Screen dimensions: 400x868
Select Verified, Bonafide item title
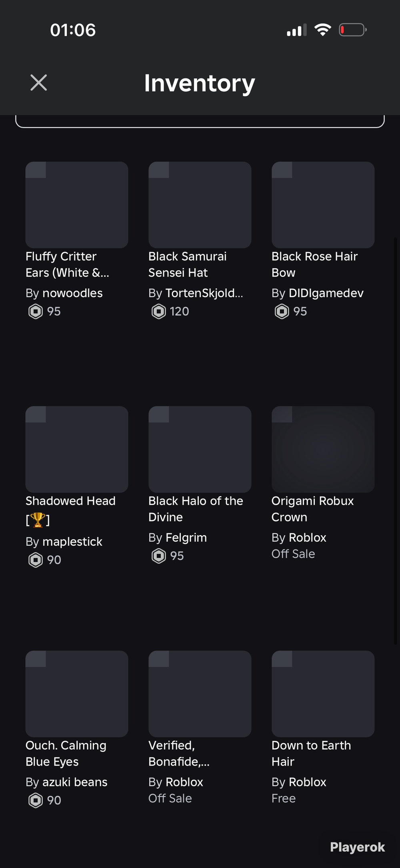pyautogui.click(x=179, y=753)
